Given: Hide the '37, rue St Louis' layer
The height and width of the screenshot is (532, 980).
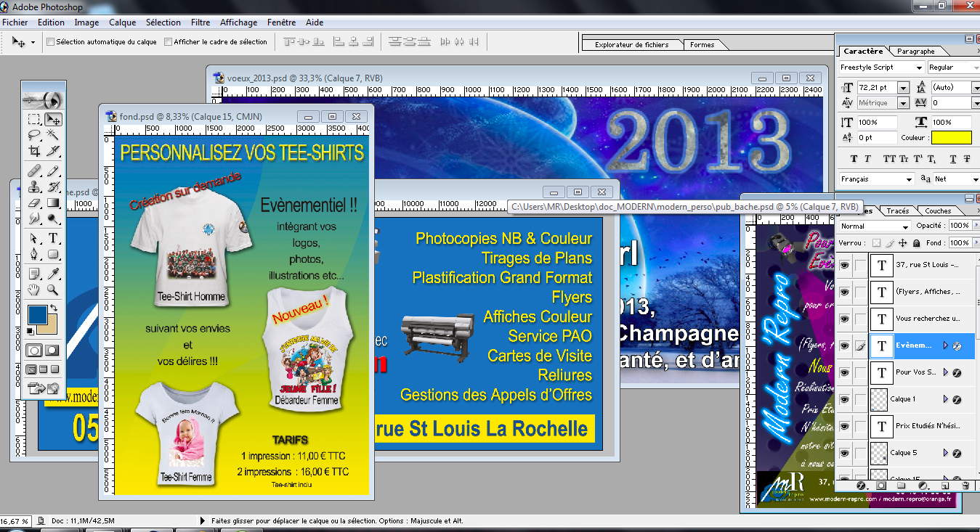Looking at the screenshot, I should (844, 266).
